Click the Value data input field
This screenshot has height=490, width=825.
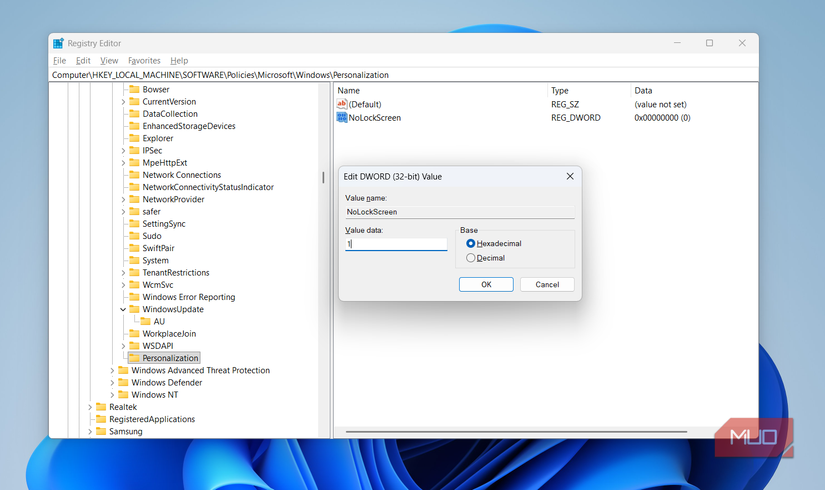(396, 244)
